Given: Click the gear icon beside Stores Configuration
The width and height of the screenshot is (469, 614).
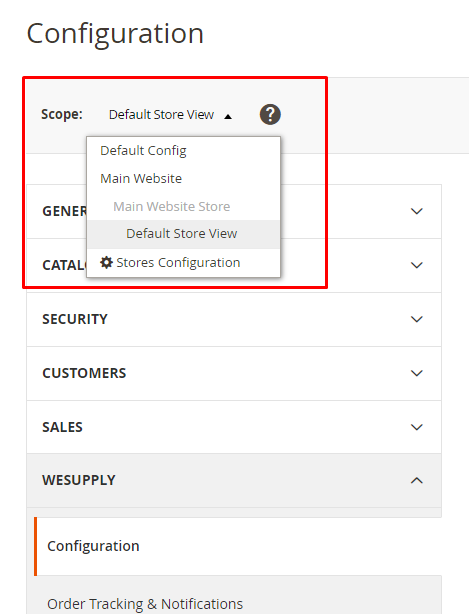Looking at the screenshot, I should [106, 262].
